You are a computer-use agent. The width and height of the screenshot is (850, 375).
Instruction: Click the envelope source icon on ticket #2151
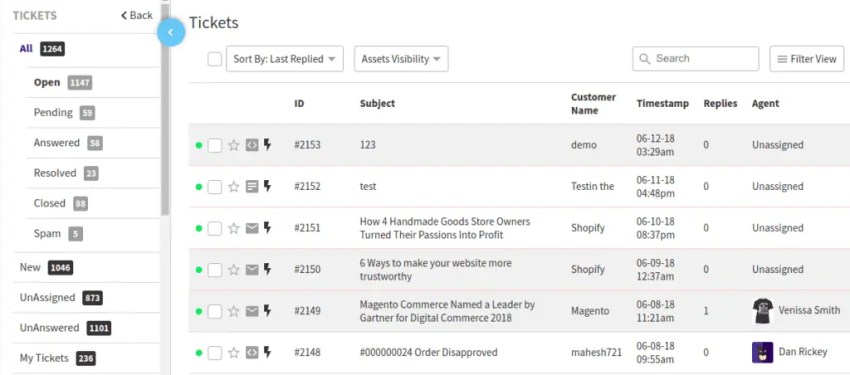coord(252,228)
